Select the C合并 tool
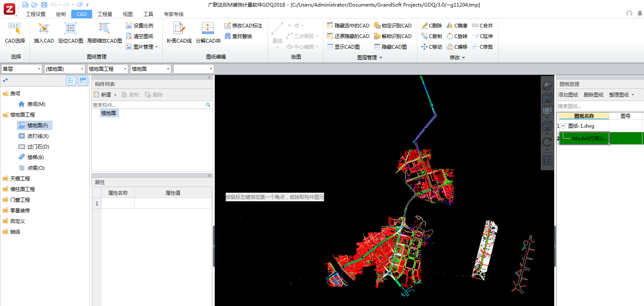This screenshot has height=306, width=644. pos(483,25)
